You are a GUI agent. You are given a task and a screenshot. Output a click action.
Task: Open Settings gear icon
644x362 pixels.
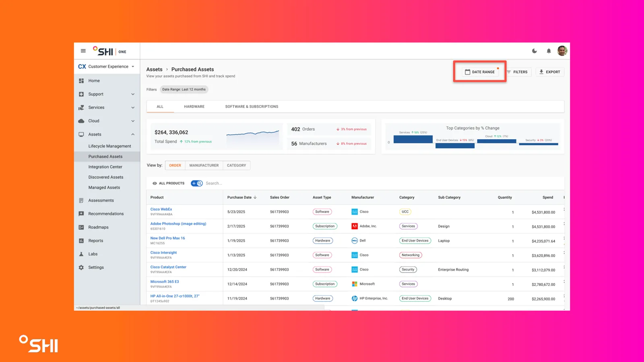point(81,267)
